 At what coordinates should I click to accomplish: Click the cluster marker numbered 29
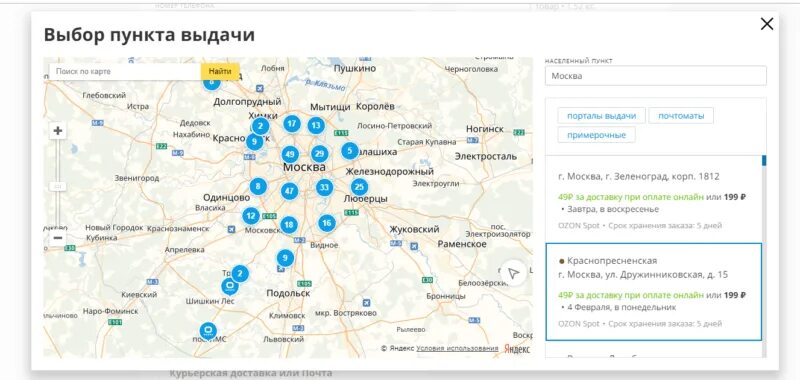[319, 154]
